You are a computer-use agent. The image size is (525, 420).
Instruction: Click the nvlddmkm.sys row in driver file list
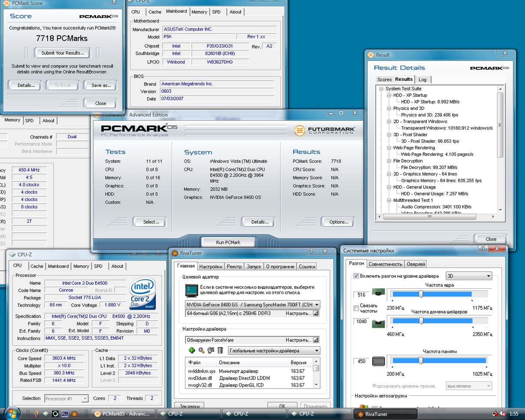[x=249, y=371]
